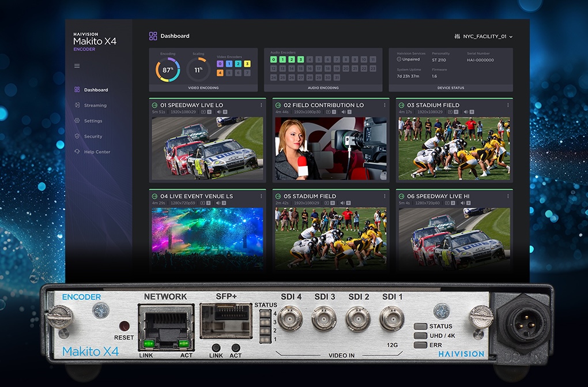Open the 03 STADIUM FIELD football preview
Screen dimensions: 588x387
454,148
